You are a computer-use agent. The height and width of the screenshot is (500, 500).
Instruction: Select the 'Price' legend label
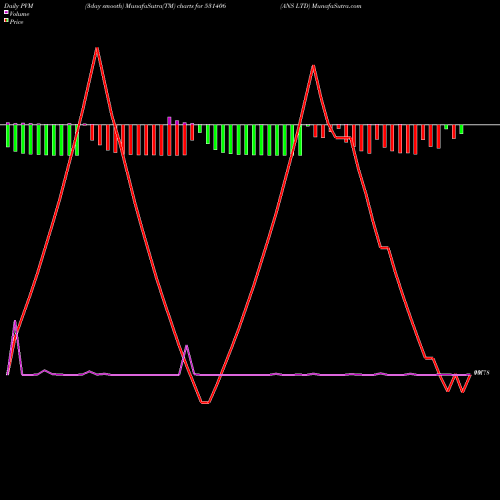16,22
